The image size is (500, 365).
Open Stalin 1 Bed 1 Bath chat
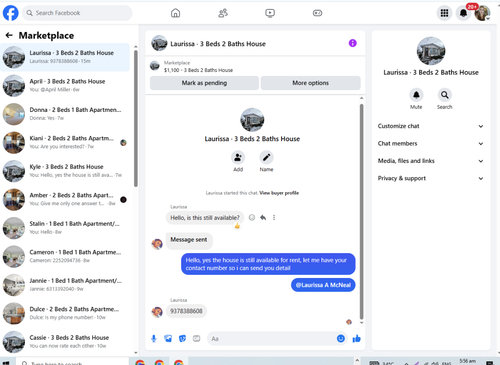[65, 228]
